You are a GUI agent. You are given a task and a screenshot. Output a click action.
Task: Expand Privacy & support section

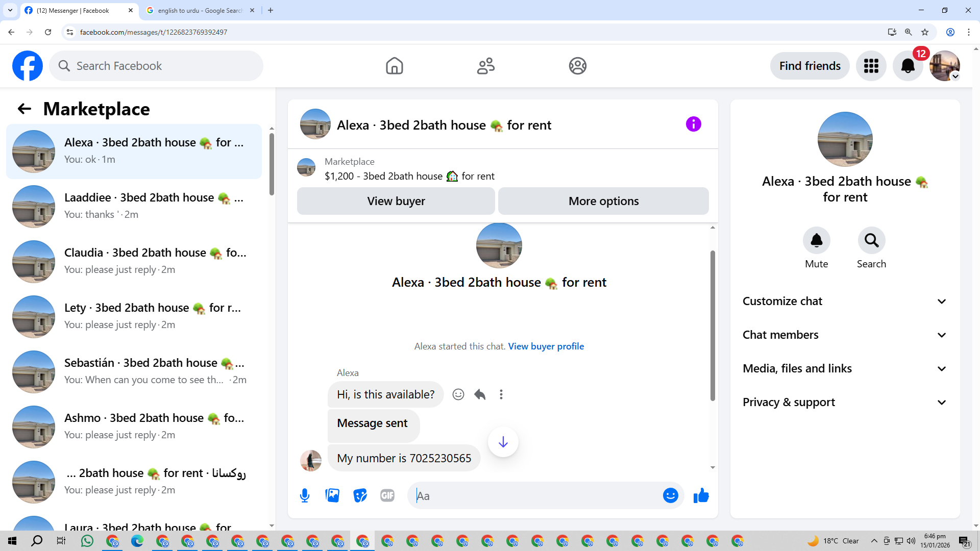(x=845, y=402)
